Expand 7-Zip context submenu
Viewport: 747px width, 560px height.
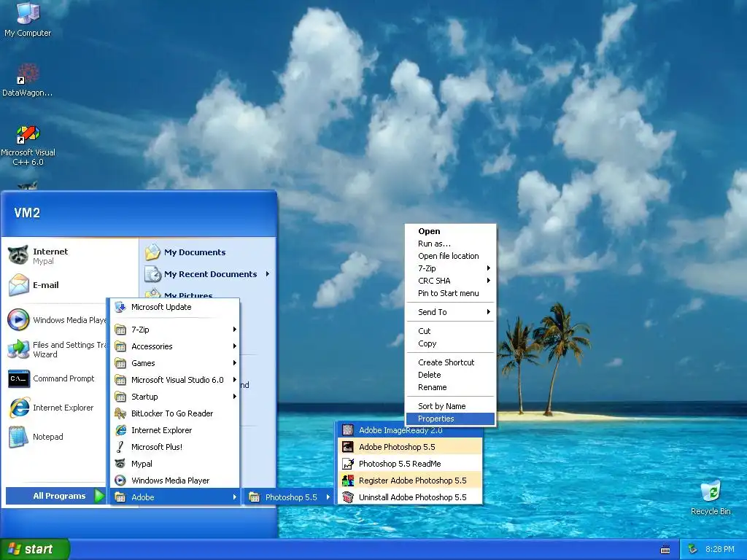click(x=450, y=268)
